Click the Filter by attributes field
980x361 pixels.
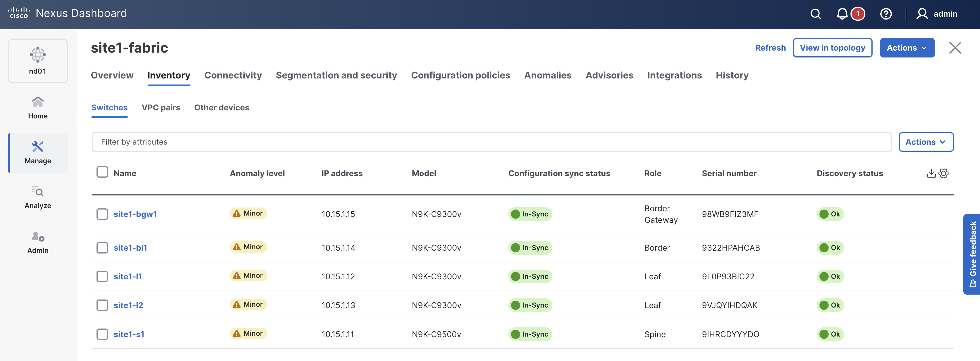tap(491, 142)
